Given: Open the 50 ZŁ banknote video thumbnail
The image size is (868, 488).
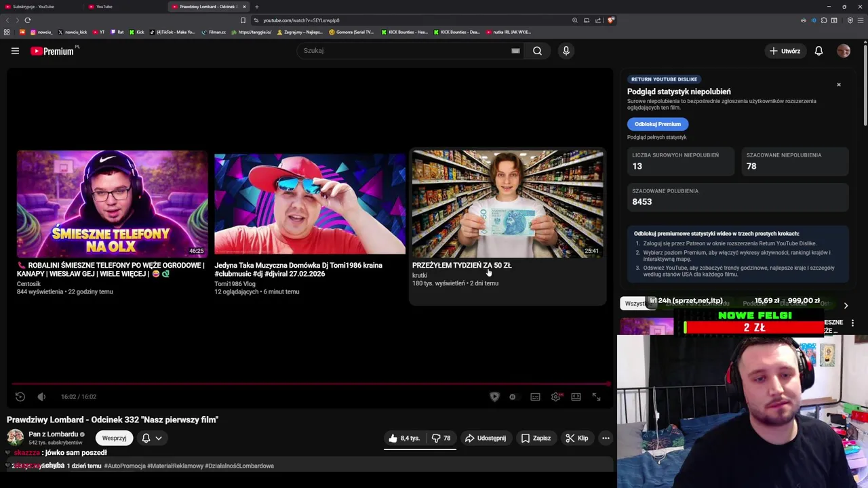Looking at the screenshot, I should click(508, 203).
